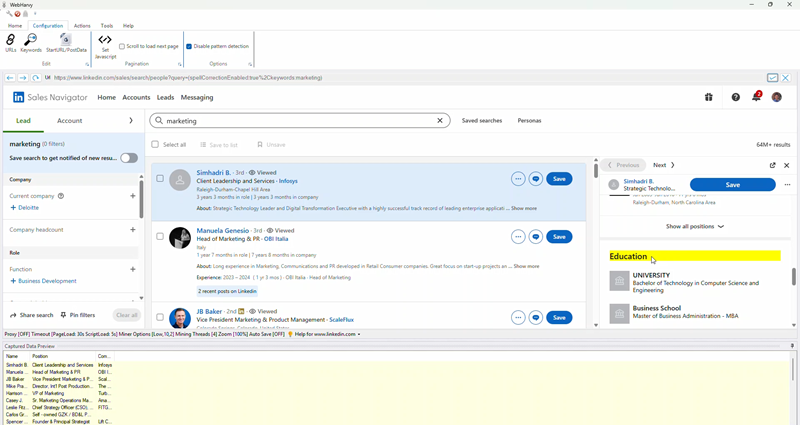This screenshot has height=425, width=800.
Task: Enable Scroll to load next page
Action: click(122, 46)
